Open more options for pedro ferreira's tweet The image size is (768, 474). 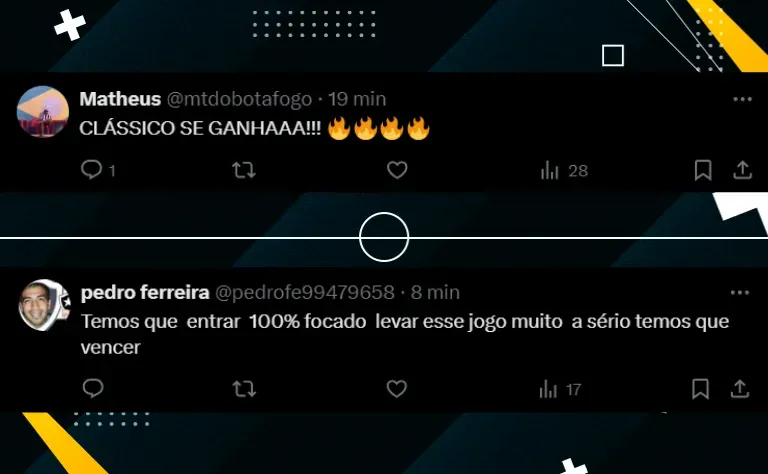point(740,293)
